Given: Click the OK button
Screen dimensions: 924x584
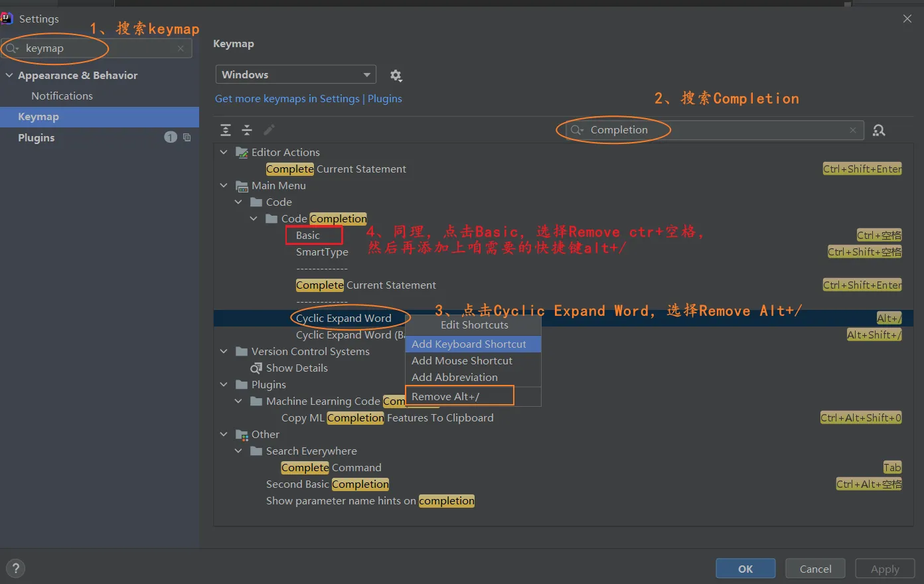Looking at the screenshot, I should [745, 569].
